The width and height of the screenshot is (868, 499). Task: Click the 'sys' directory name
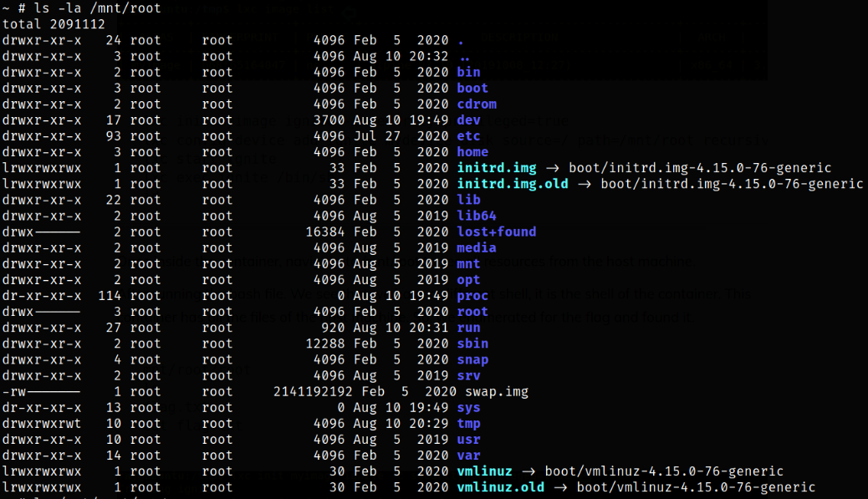[x=468, y=408]
